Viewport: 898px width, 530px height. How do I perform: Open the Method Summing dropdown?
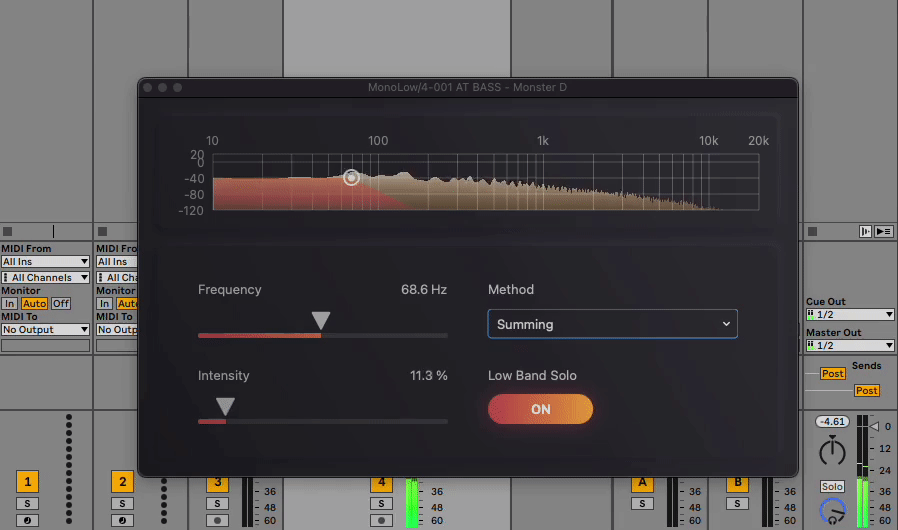[612, 324]
